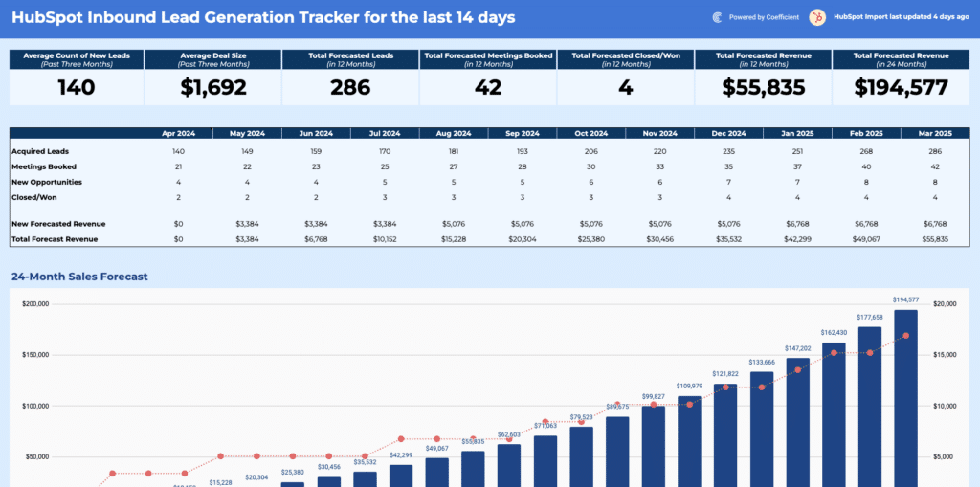980x487 pixels.
Task: Select the Jan 2025 column header
Action: click(797, 133)
